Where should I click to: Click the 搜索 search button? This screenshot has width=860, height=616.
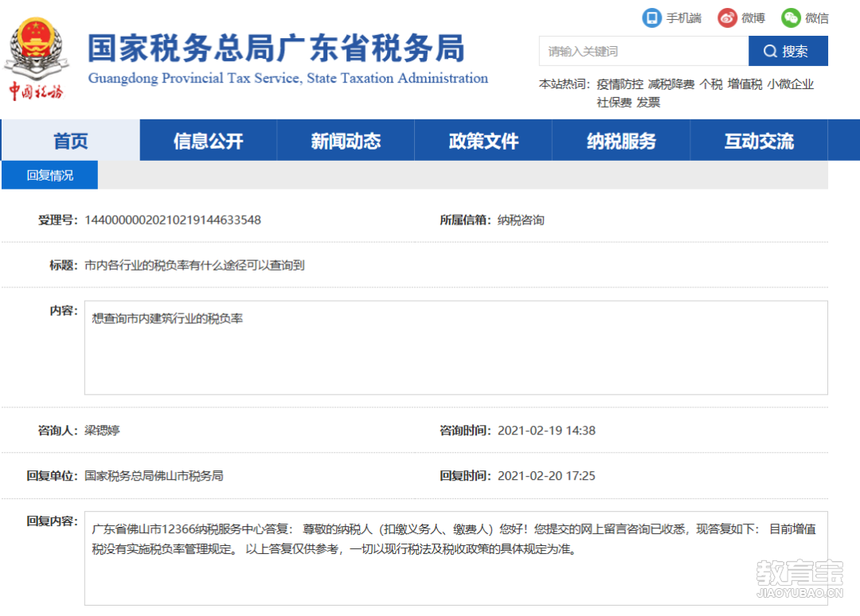(x=788, y=51)
